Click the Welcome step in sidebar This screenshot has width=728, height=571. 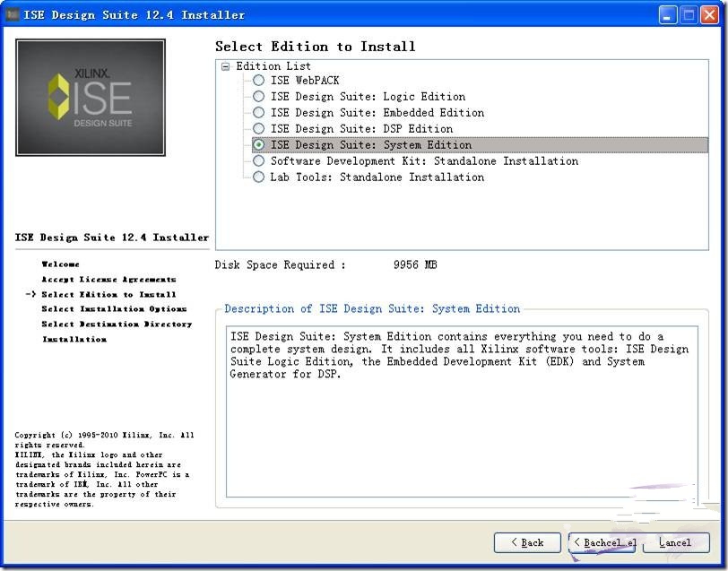(60, 264)
